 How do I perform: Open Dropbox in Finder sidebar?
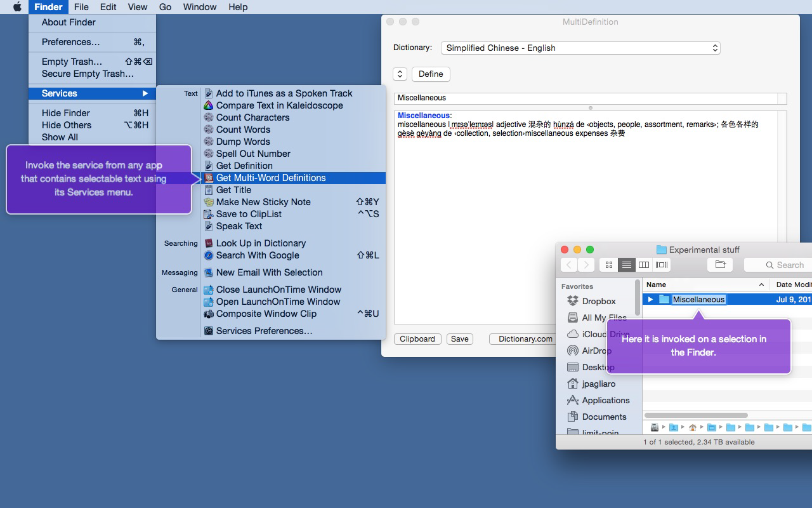tap(598, 301)
